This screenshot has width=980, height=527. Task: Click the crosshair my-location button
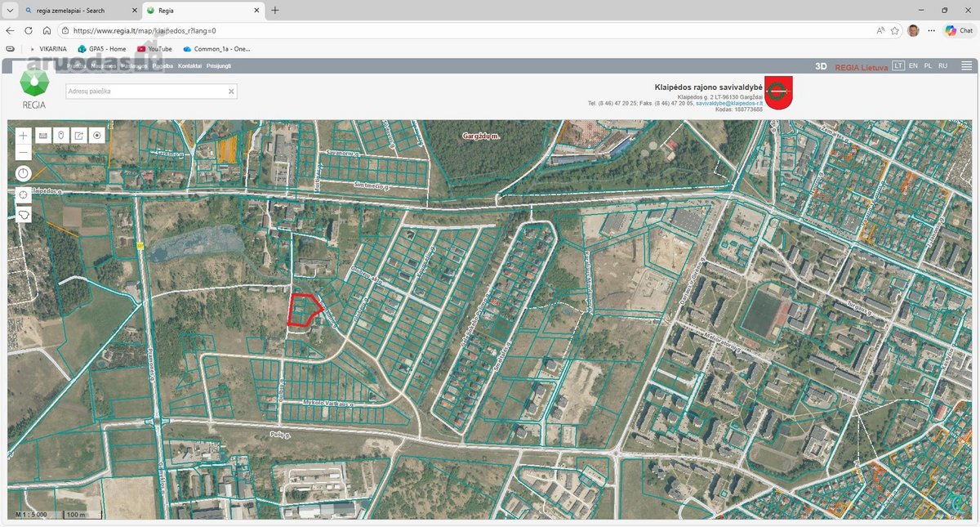tap(23, 194)
